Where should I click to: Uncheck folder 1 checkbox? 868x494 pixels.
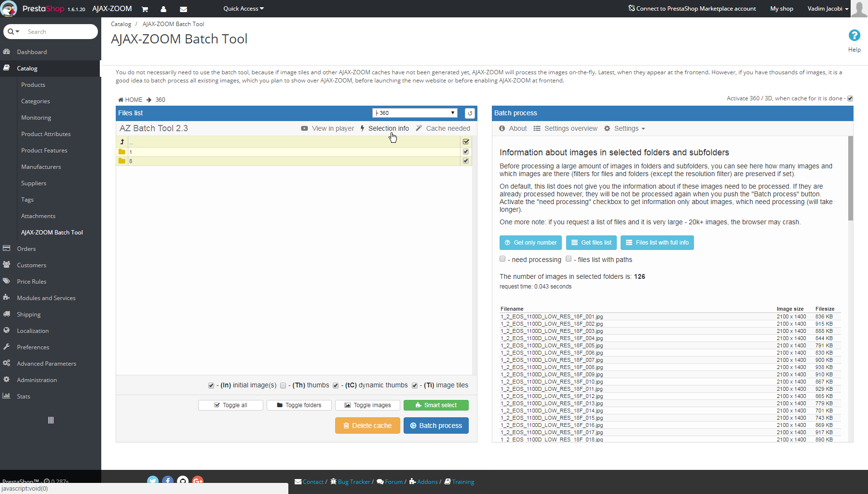click(466, 151)
